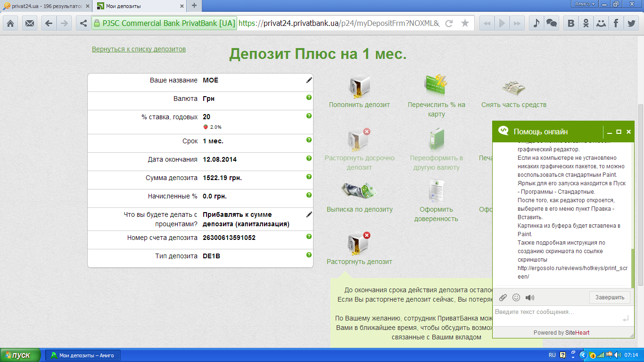The height and width of the screenshot is (362, 644).
Task: Open a new browser tab with plus button
Action: [x=194, y=6]
